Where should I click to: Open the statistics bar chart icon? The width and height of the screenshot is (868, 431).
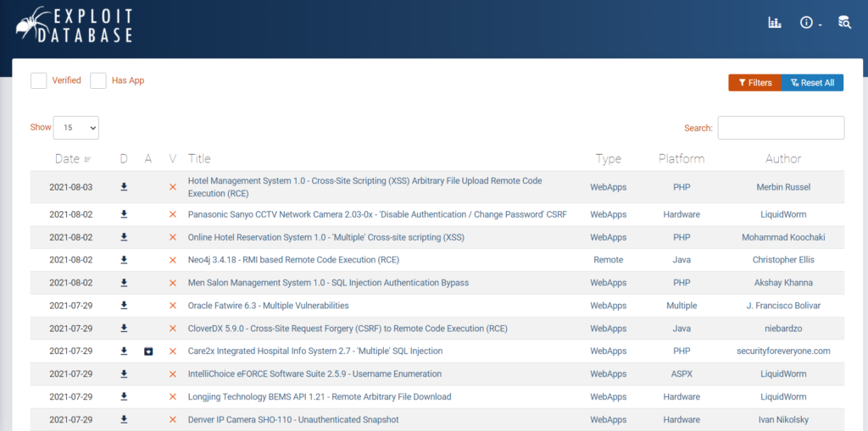pos(775,23)
